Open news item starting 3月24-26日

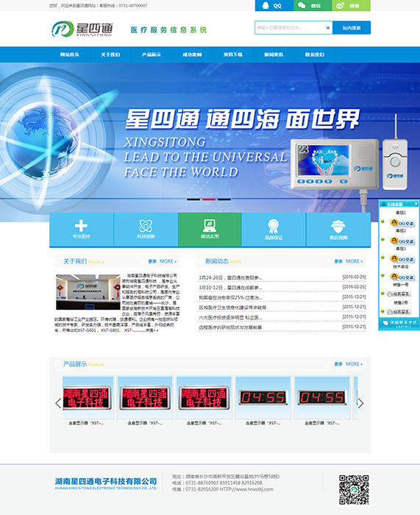[230, 277]
